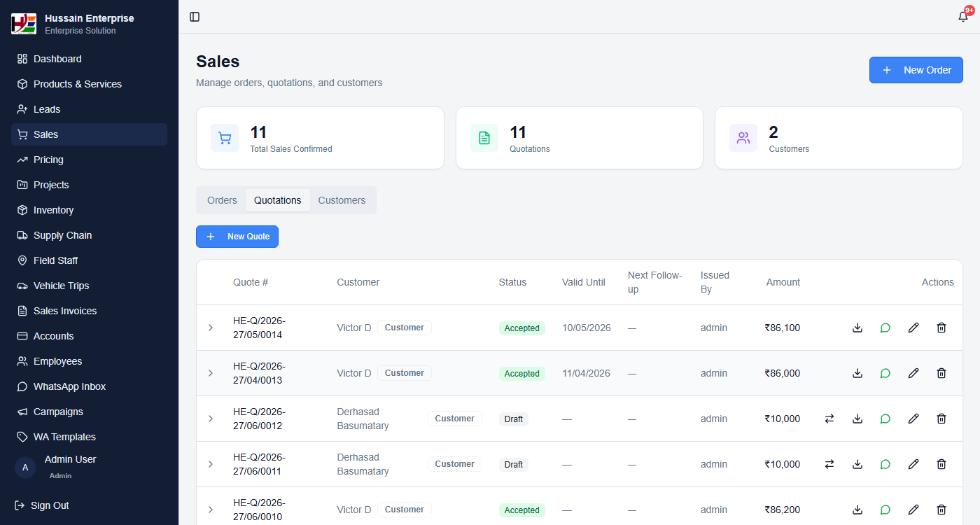Edit quote HE-Q/2026-27/06/0010
Image resolution: width=980 pixels, height=525 pixels.
913,510
